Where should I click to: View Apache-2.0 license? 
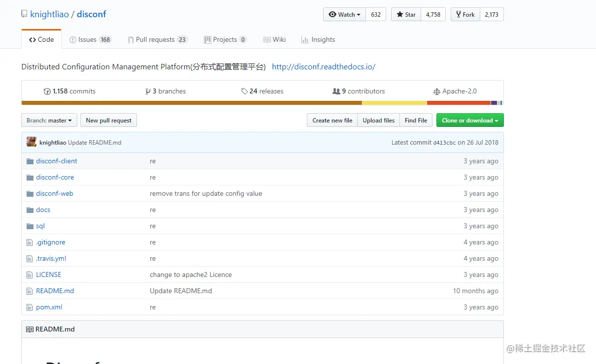(455, 91)
